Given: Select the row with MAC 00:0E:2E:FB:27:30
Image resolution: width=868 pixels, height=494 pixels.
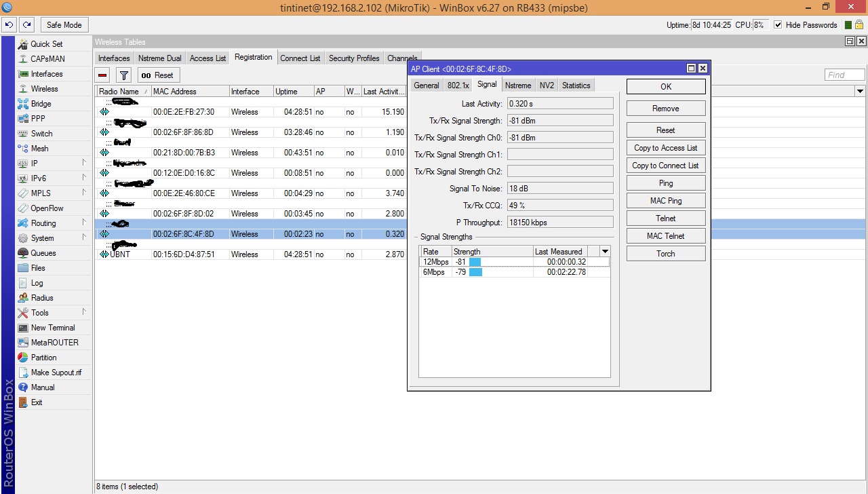Looking at the screenshot, I should pyautogui.click(x=251, y=112).
